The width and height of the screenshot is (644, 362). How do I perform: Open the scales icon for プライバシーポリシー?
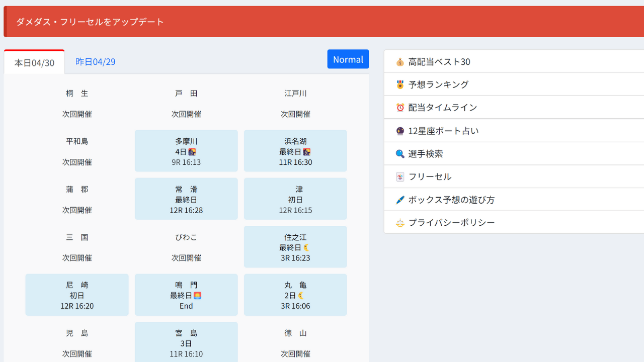pos(399,222)
